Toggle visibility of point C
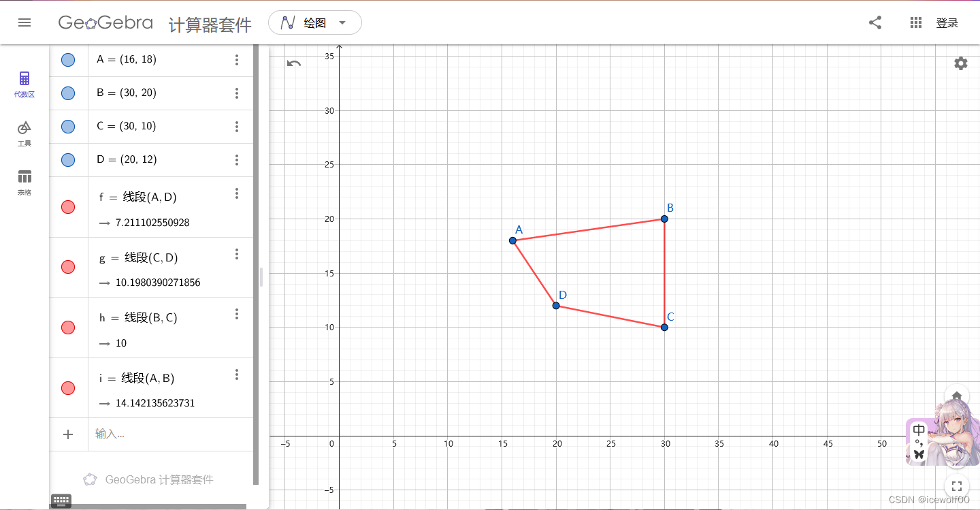Image resolution: width=980 pixels, height=510 pixels. click(68, 127)
